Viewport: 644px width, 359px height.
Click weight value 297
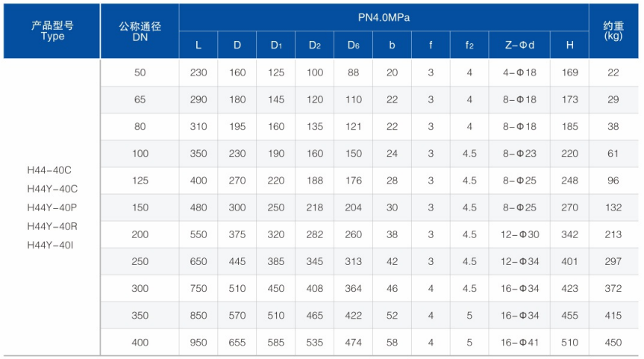tap(613, 262)
